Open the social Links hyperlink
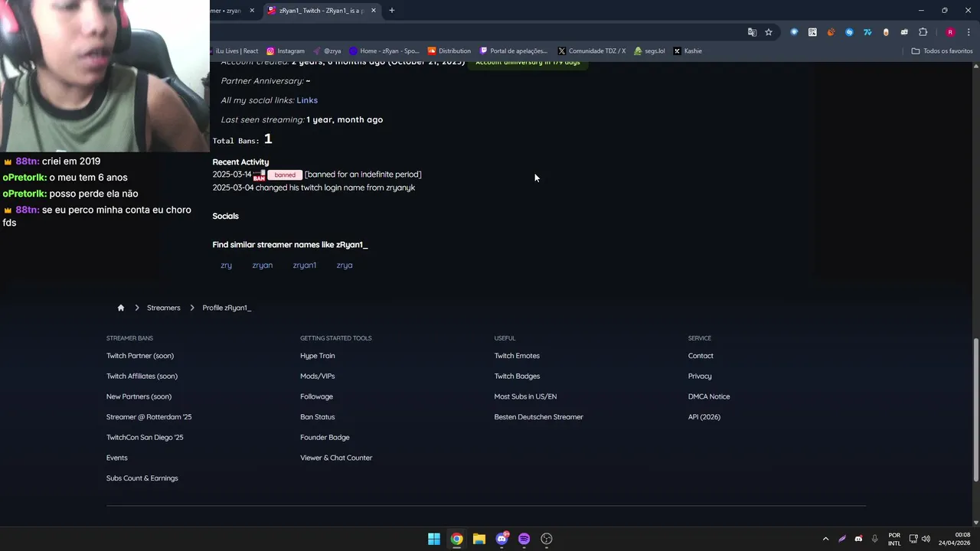This screenshot has height=551, width=980. click(x=307, y=100)
